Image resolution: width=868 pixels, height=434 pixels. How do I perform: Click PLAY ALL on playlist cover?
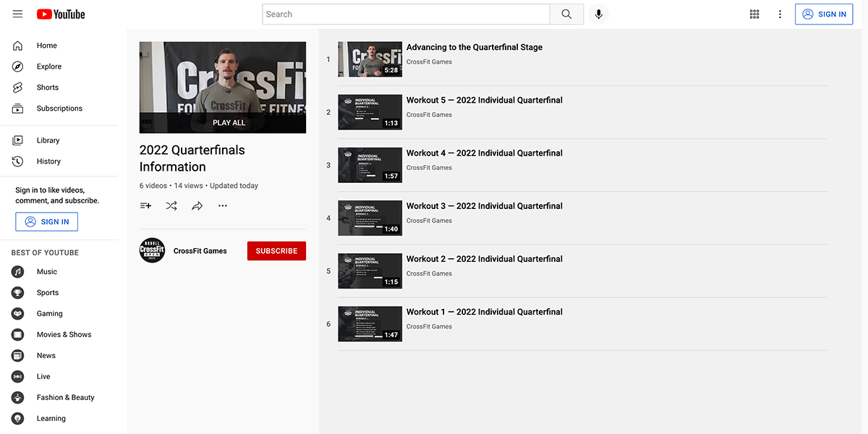tap(229, 123)
